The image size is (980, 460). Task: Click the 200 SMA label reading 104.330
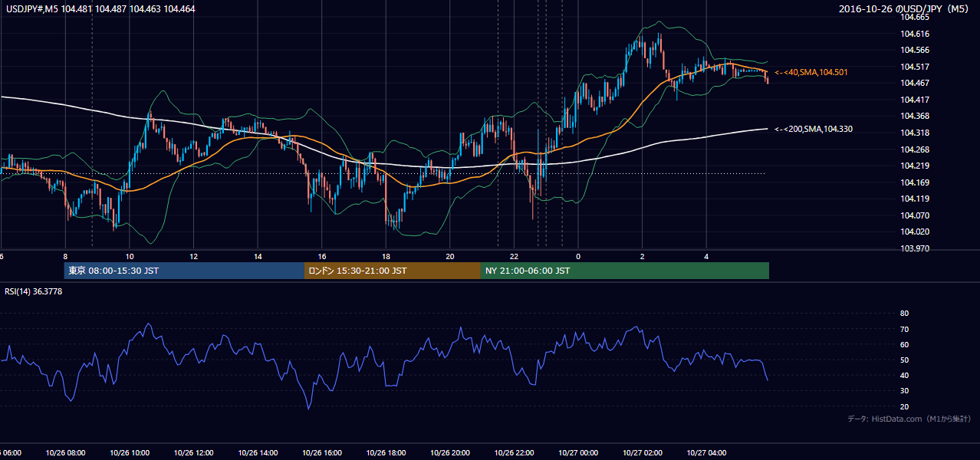pos(814,129)
